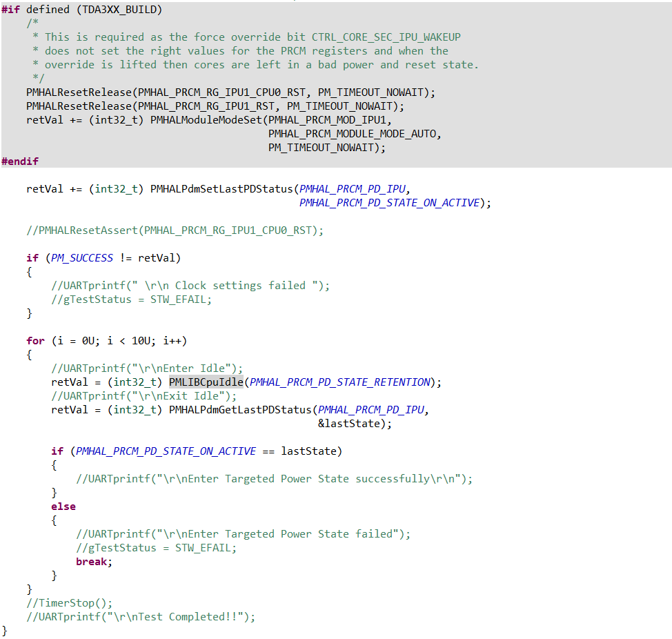Click lastState in the if comparison
The width and height of the screenshot is (672, 639).
tap(308, 451)
